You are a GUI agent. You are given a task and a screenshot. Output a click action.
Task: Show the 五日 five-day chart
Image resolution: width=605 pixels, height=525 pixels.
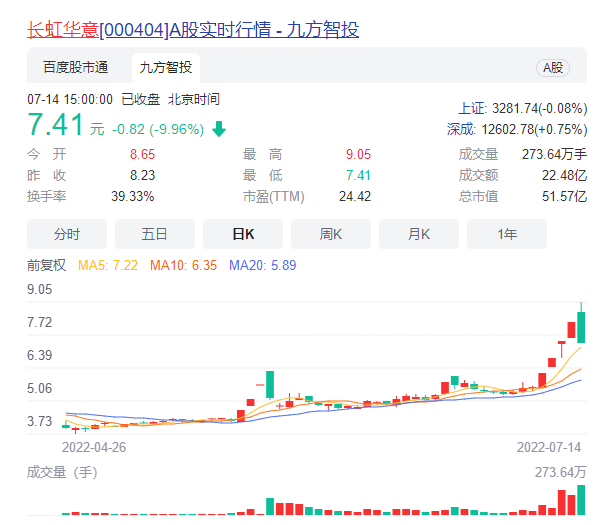coord(155,234)
